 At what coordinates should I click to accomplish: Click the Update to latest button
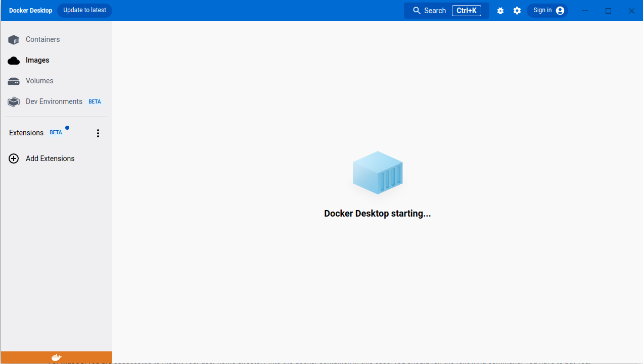pyautogui.click(x=85, y=10)
